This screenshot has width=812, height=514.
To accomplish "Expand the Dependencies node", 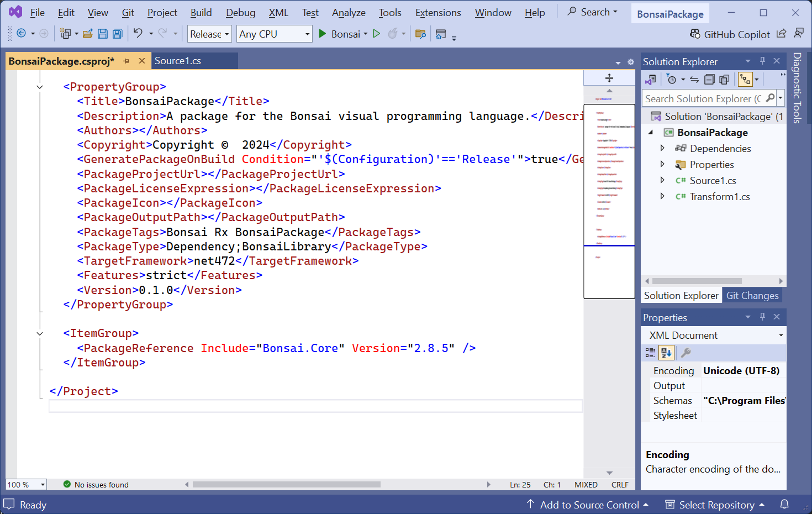I will pyautogui.click(x=662, y=148).
